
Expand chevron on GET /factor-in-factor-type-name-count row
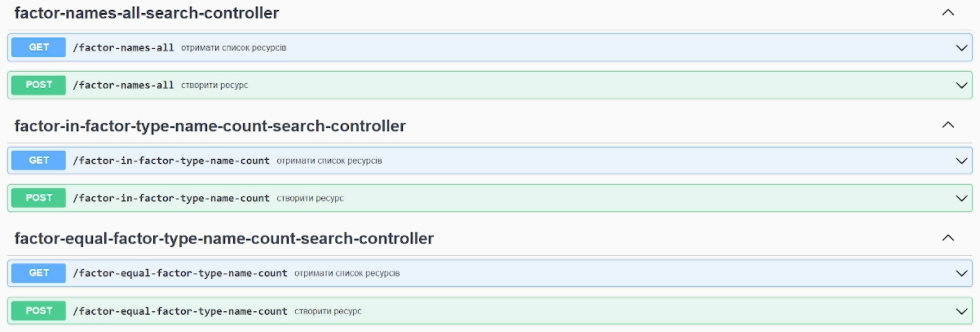[x=962, y=161]
